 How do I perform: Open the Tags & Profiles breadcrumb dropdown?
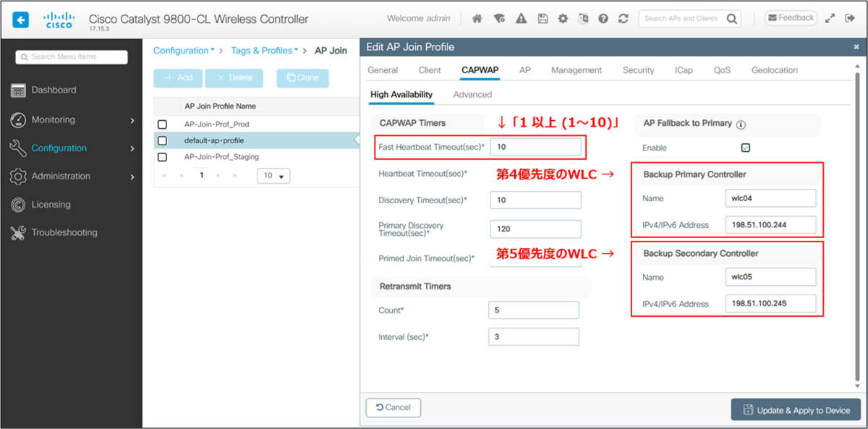pyautogui.click(x=264, y=51)
